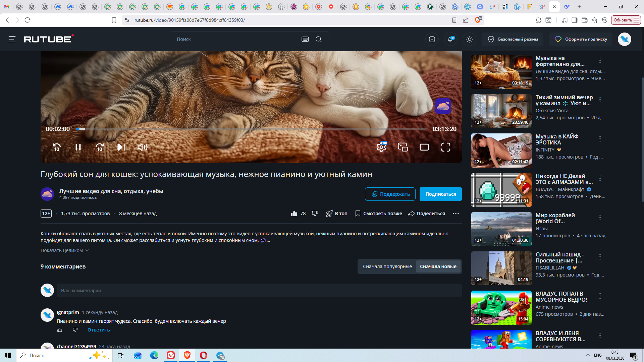The image size is (644, 362).
Task: Select Сначала новые comment sorting
Action: pyautogui.click(x=438, y=266)
